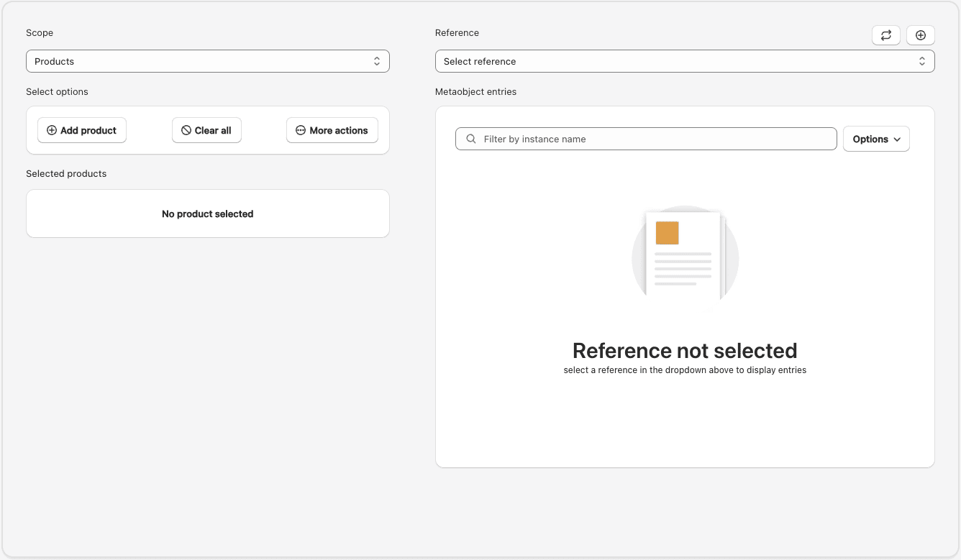Click the magnifier icon in the filter field
Screen dimensions: 961x560
(471, 139)
